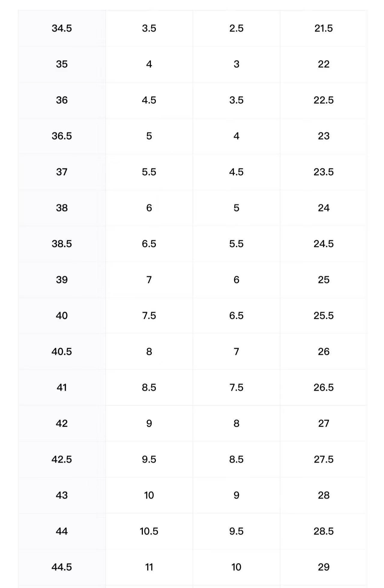Viewport: 384px width, 588px height.
Task: Click the cell with value 26.5
Action: (x=323, y=387)
